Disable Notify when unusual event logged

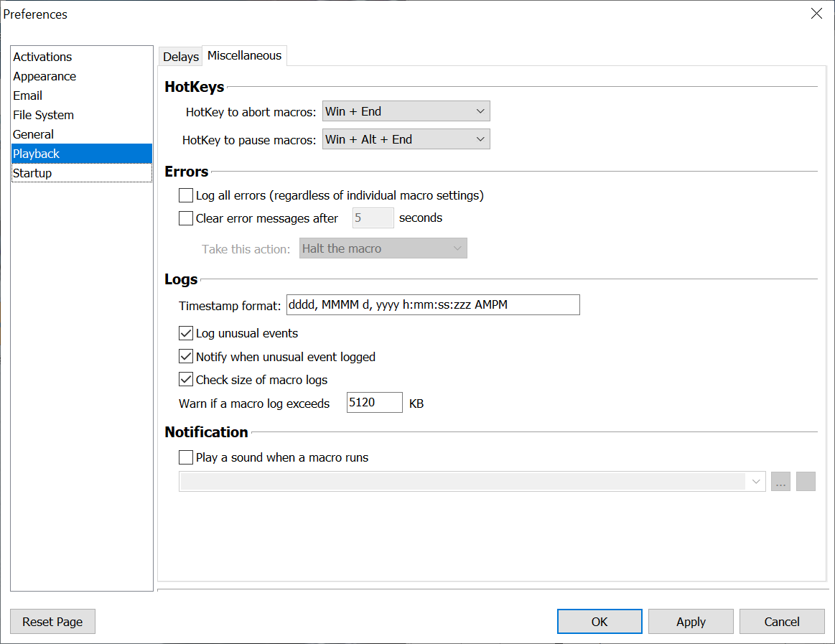[186, 357]
